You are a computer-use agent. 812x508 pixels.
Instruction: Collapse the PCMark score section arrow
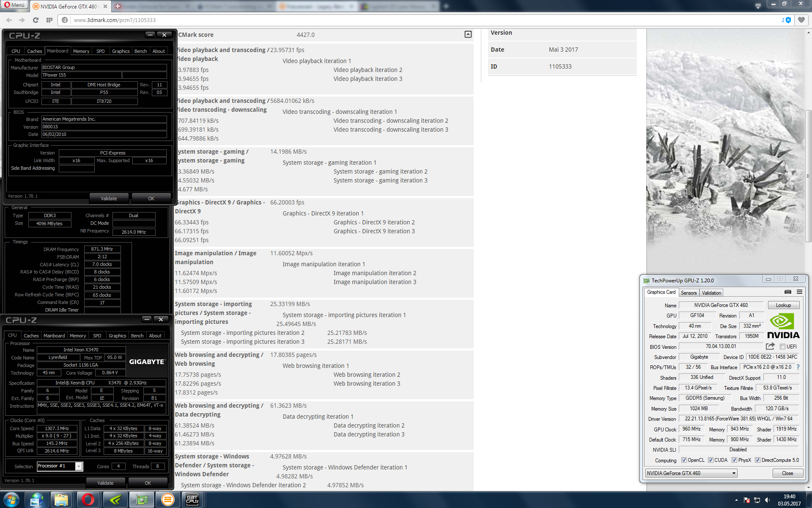(x=468, y=34)
